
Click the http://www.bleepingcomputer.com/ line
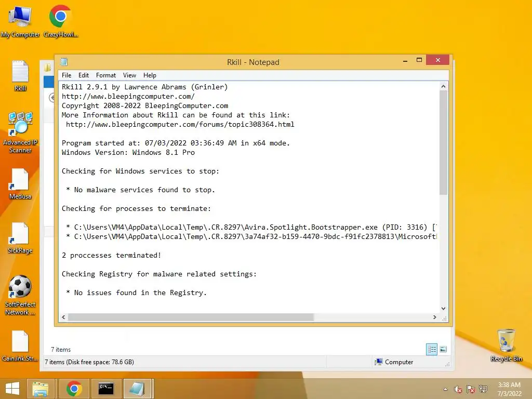click(128, 96)
